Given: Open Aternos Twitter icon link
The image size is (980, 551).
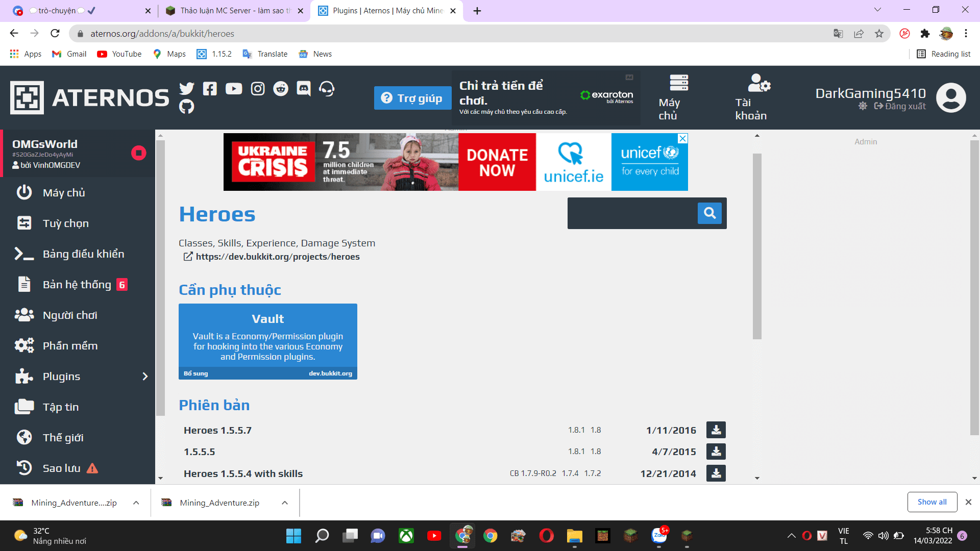Looking at the screenshot, I should pyautogui.click(x=187, y=89).
